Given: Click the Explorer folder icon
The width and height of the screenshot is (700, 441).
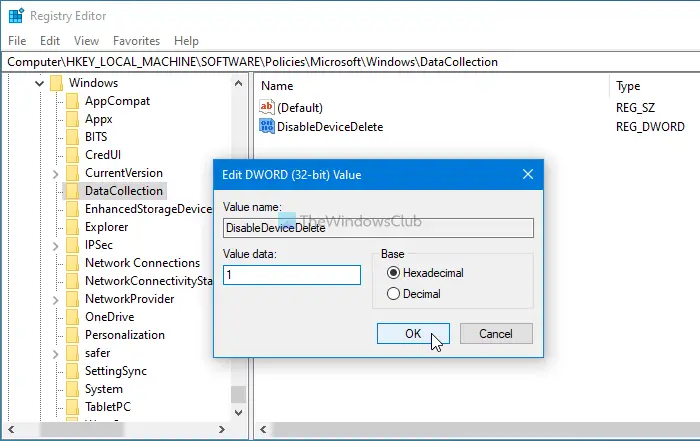Looking at the screenshot, I should pos(72,227).
